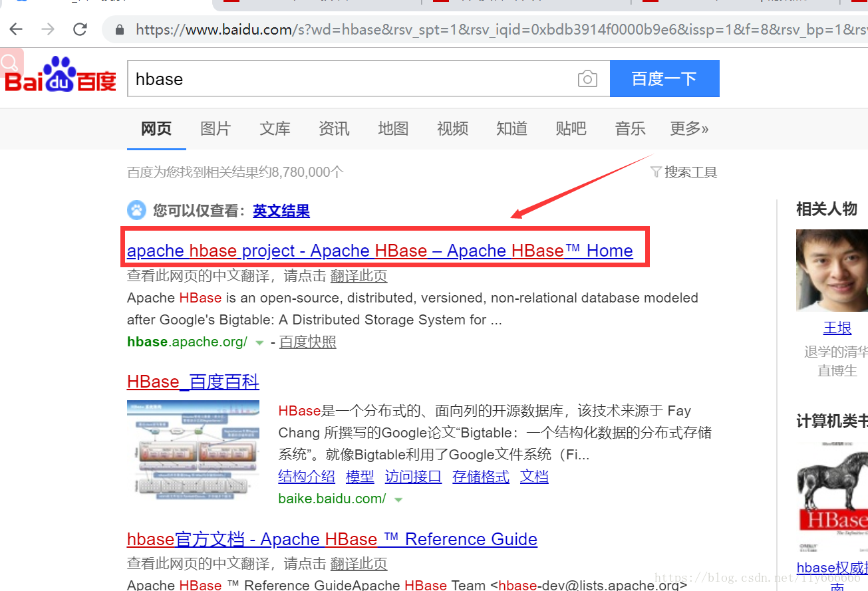Image resolution: width=868 pixels, height=591 pixels.
Task: Open hbase官方文档 Reference Guide result
Action: click(332, 539)
